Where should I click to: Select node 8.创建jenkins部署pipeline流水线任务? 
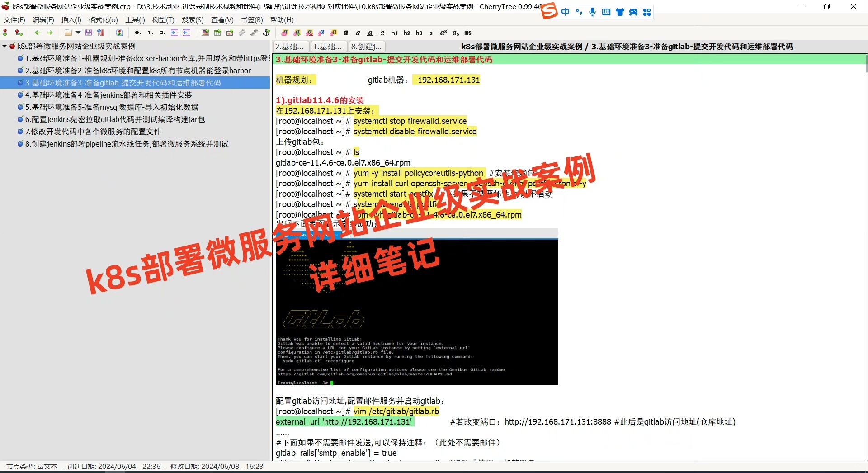click(127, 144)
